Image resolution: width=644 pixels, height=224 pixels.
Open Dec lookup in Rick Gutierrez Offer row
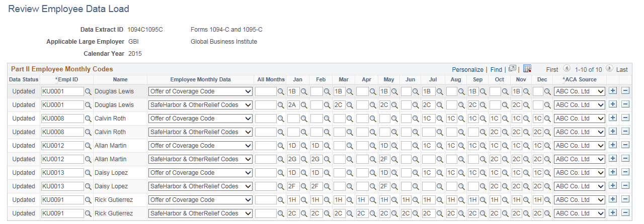pyautogui.click(x=546, y=200)
